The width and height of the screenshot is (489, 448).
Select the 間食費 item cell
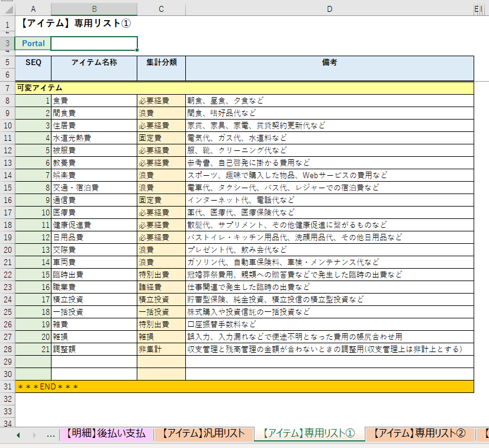click(94, 113)
